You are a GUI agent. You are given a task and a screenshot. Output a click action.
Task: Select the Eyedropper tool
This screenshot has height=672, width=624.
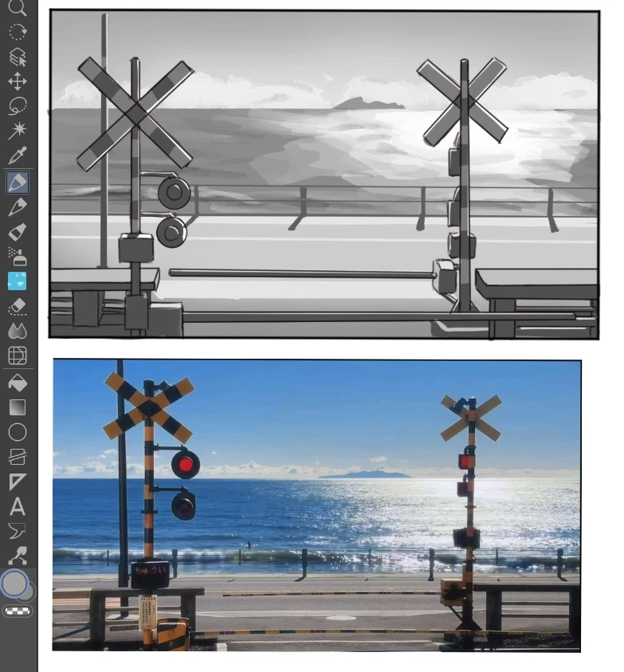coord(18,155)
